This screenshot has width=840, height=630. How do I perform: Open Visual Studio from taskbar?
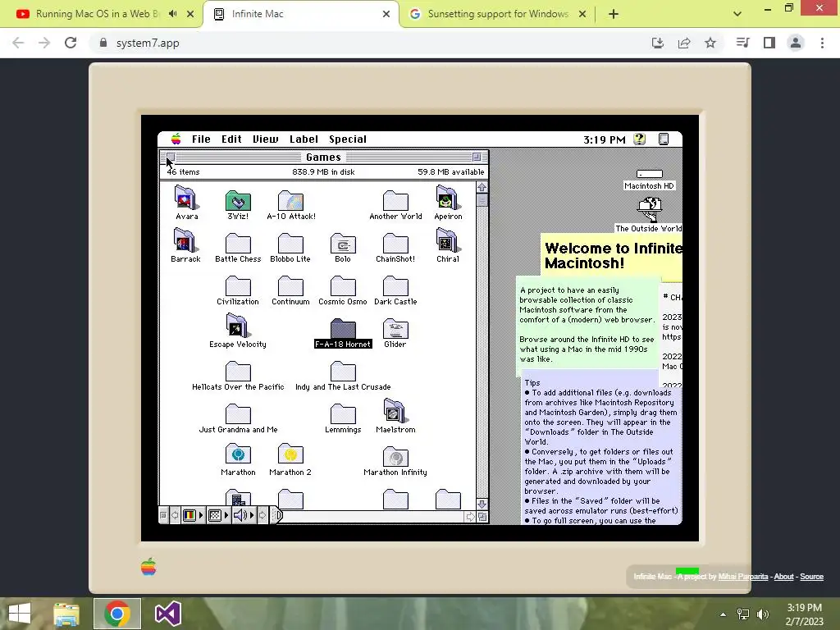click(167, 614)
